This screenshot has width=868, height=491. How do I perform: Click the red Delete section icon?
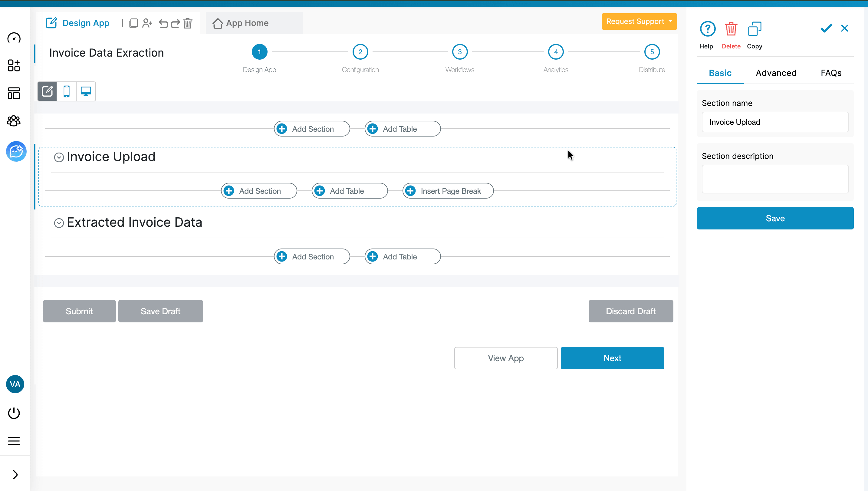point(731,29)
